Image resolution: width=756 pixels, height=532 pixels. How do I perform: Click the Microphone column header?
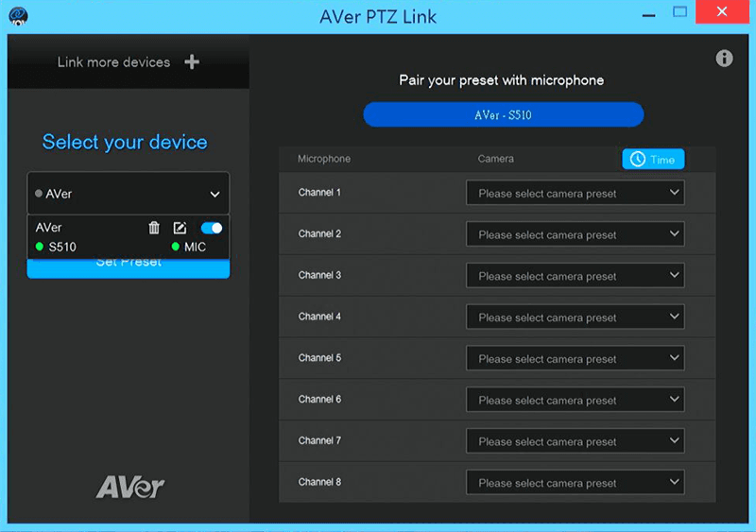pyautogui.click(x=324, y=159)
